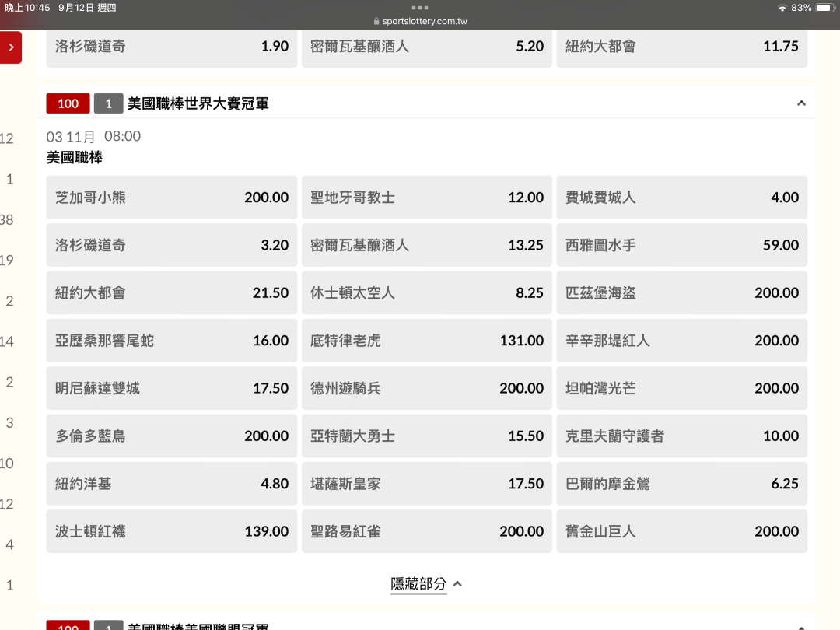840x630 pixels.
Task: Click the 美國職棒世界大賽冠軍 heading
Action: click(x=198, y=103)
